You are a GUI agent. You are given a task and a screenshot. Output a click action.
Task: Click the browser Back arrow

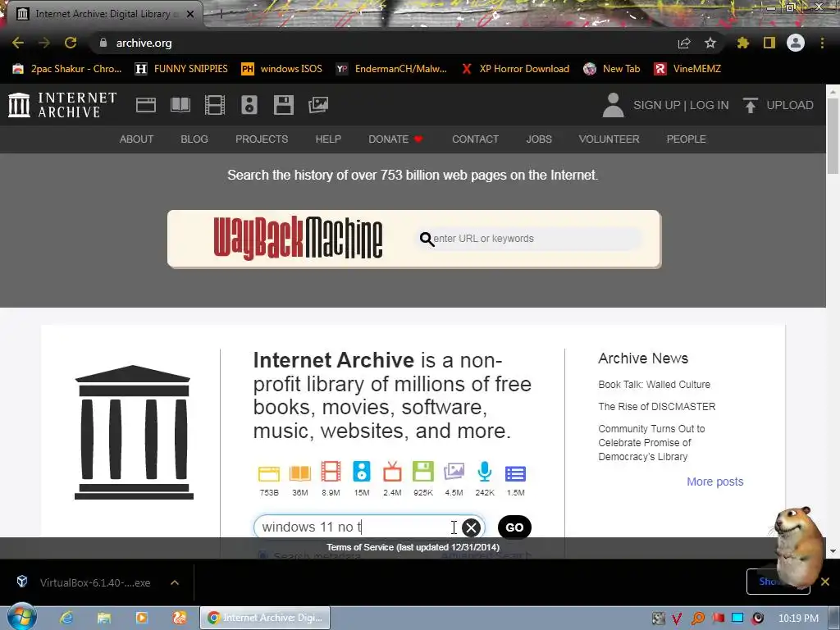18,43
